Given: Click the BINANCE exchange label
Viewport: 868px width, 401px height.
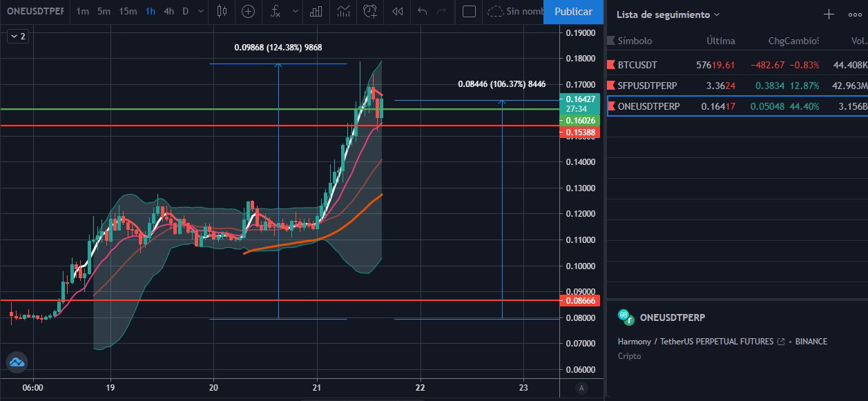Looking at the screenshot, I should coord(811,342).
